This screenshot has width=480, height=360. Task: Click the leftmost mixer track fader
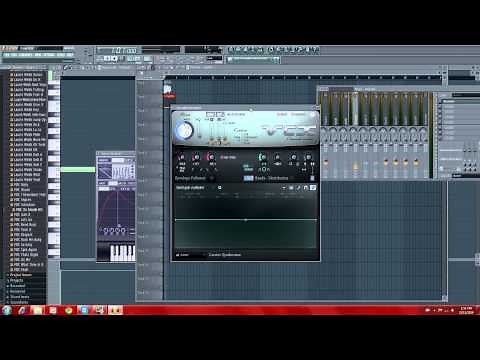pyautogui.click(x=326, y=163)
